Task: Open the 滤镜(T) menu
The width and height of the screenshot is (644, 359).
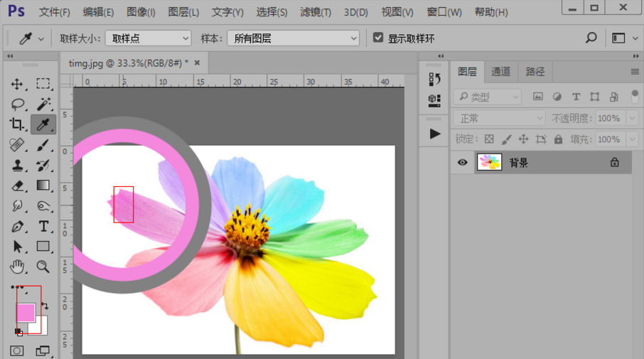Action: tap(315, 12)
